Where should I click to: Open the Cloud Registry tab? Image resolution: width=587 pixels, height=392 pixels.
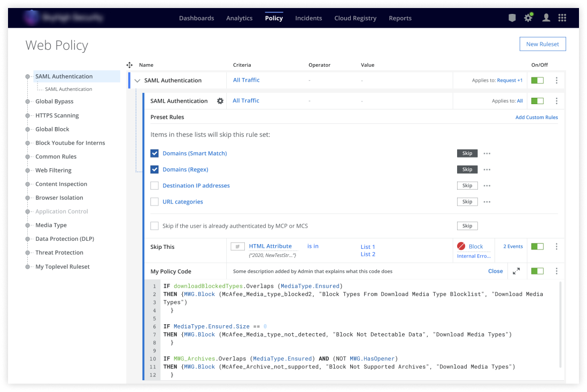coord(355,18)
